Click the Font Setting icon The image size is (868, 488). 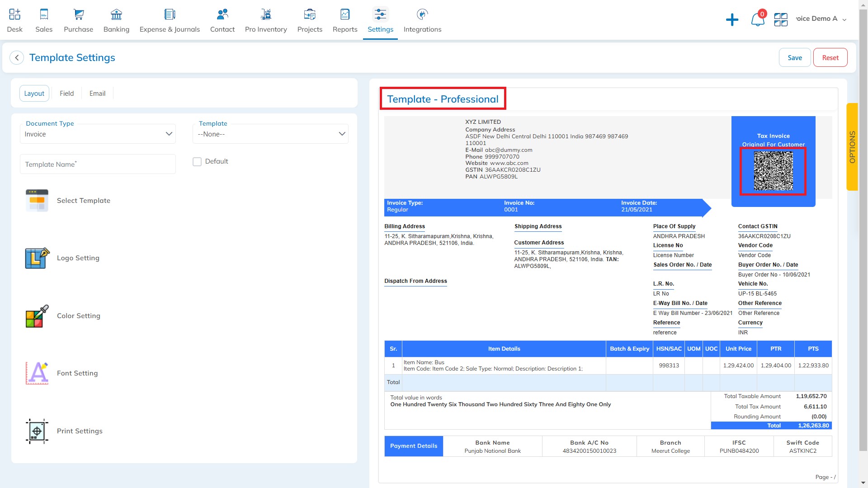(37, 373)
